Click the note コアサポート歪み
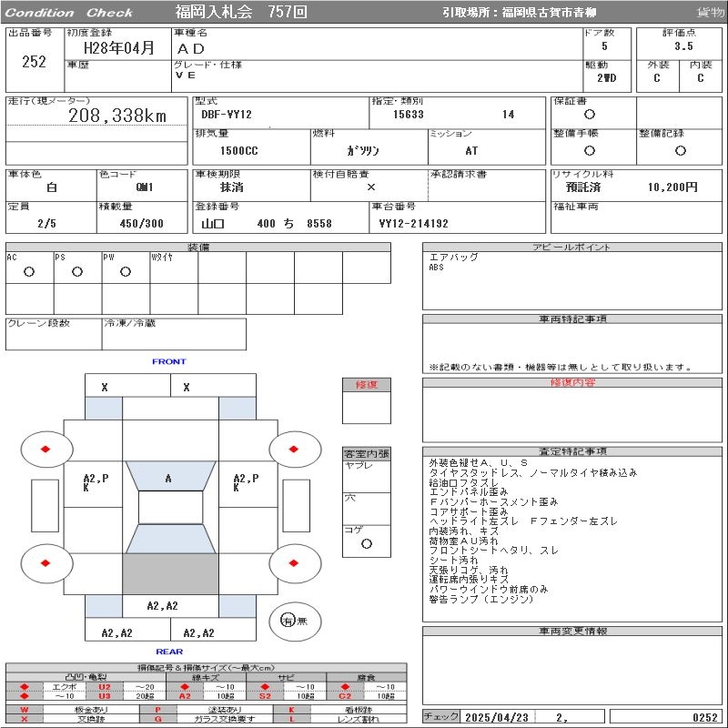The width and height of the screenshot is (728, 728). coord(469,511)
